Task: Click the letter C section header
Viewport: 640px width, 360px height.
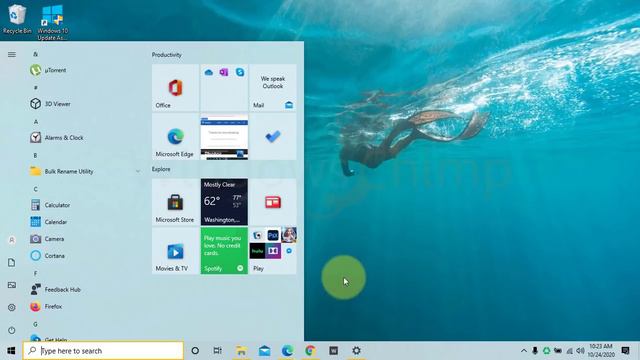Action: click(x=36, y=189)
